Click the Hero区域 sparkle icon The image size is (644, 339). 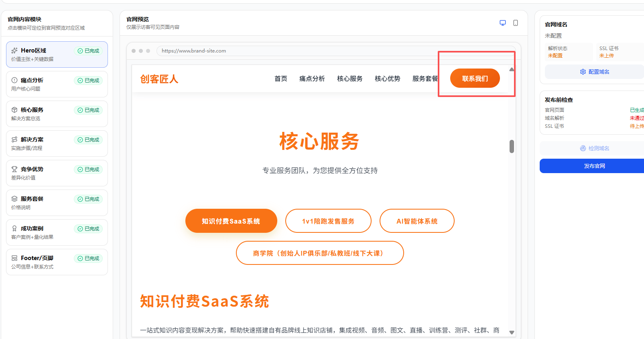click(x=14, y=50)
